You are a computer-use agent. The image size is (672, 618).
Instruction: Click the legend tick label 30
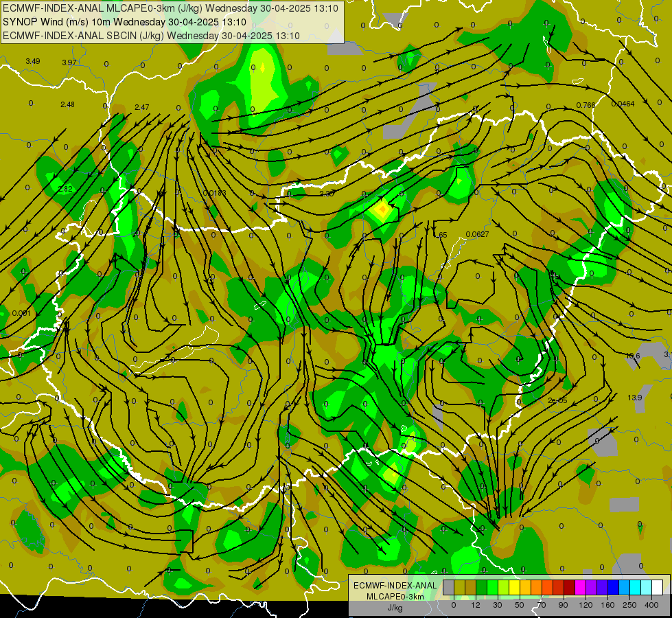[497, 605]
